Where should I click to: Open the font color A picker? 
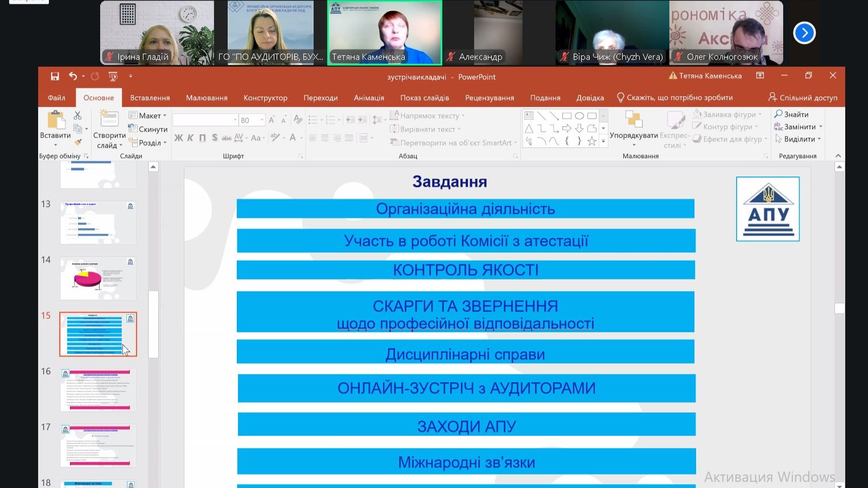pos(293,138)
